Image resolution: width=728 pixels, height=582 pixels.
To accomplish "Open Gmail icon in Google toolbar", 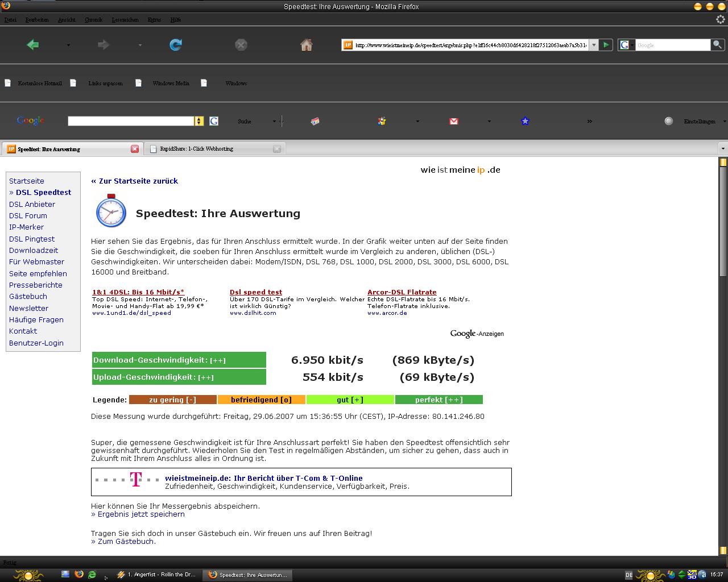I will click(x=454, y=121).
